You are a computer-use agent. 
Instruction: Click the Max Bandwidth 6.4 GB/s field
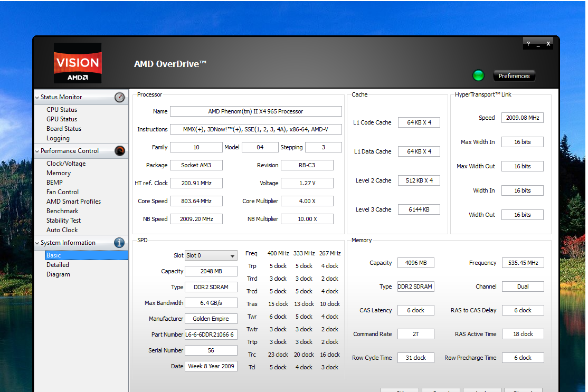[211, 303]
